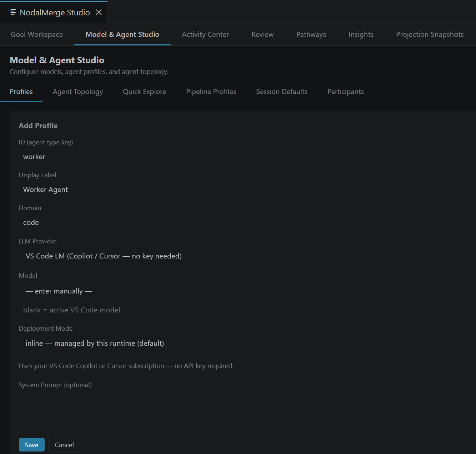Open the Activity Center tab

(205, 34)
